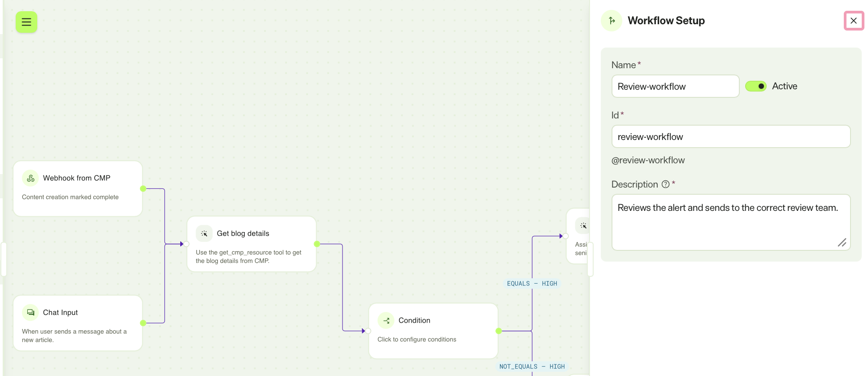The width and height of the screenshot is (868, 376).
Task: Click the Workflow Setup header icon
Action: tap(612, 21)
